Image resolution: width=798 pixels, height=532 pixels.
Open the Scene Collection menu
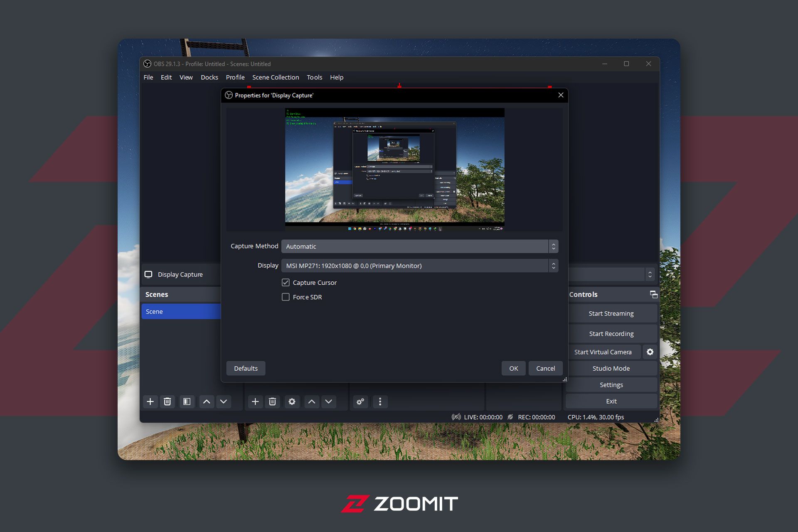275,77
